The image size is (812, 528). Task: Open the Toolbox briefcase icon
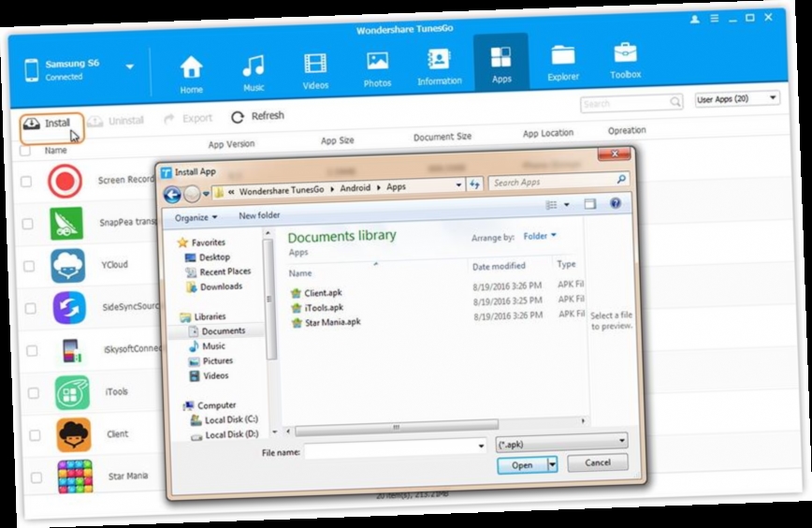[x=625, y=52]
